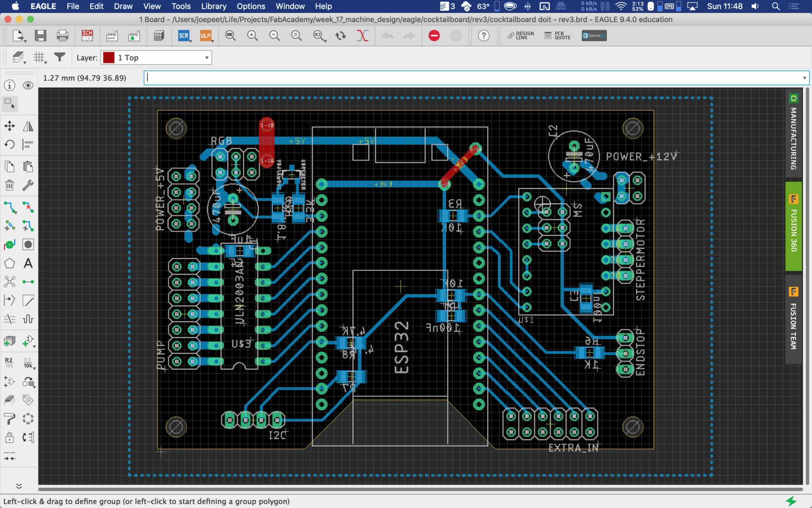Select the Name tool (R2 label)
Image resolution: width=812 pixels, height=508 pixels.
pos(9,363)
